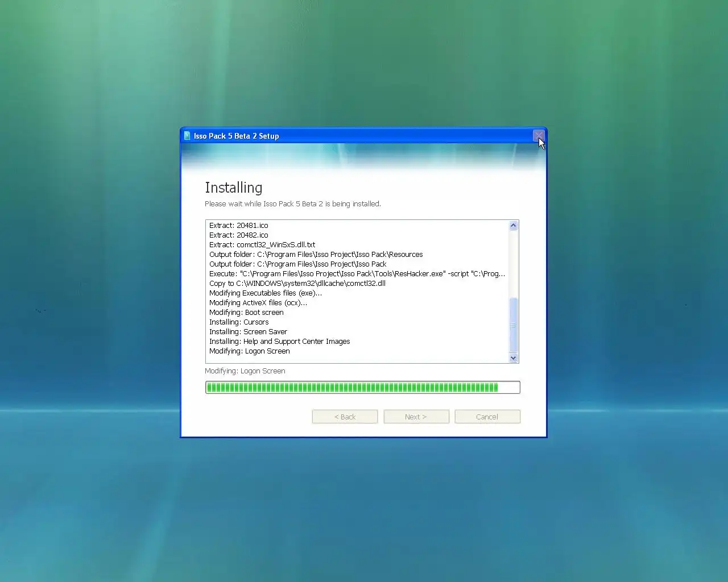Image resolution: width=728 pixels, height=582 pixels.
Task: Click the green installation progress bar
Action: pyautogui.click(x=363, y=388)
